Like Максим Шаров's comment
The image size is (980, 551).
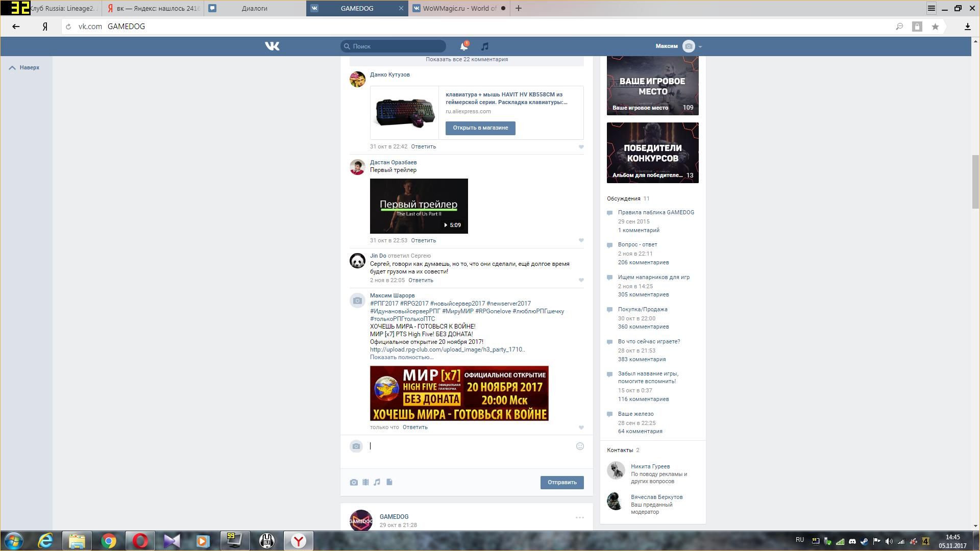[x=581, y=428]
